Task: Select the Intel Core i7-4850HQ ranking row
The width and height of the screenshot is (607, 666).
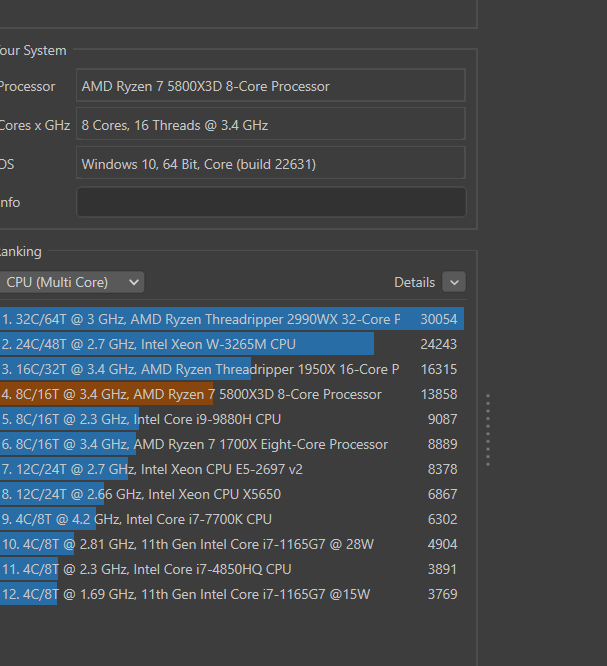Action: point(232,570)
